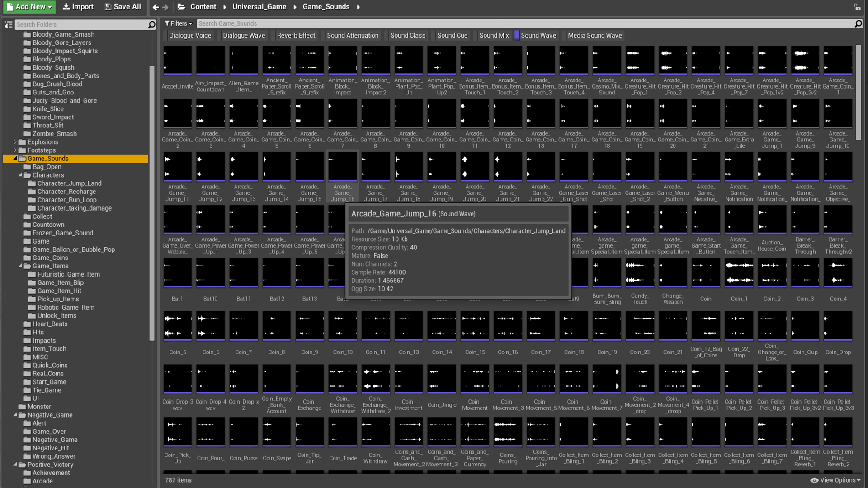Select the Dialogue Voice tab
The width and height of the screenshot is (868, 488).
[190, 34]
